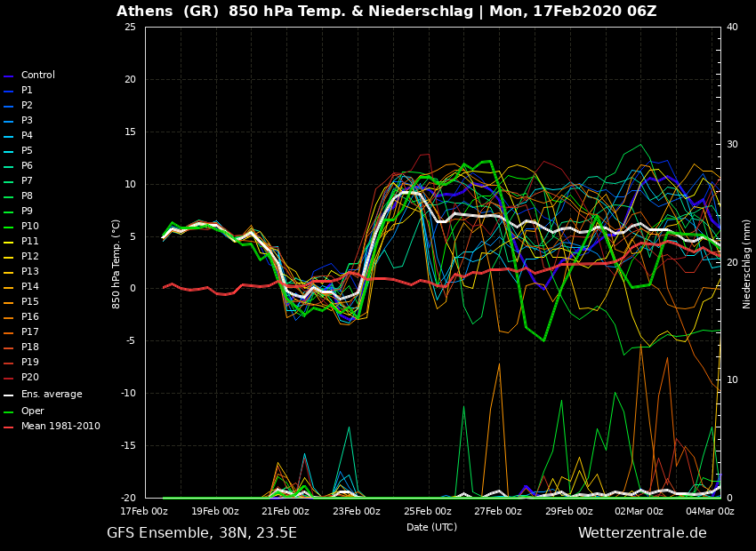
Task: Click "10" on the Niederschlag axis
Action: coord(732,380)
